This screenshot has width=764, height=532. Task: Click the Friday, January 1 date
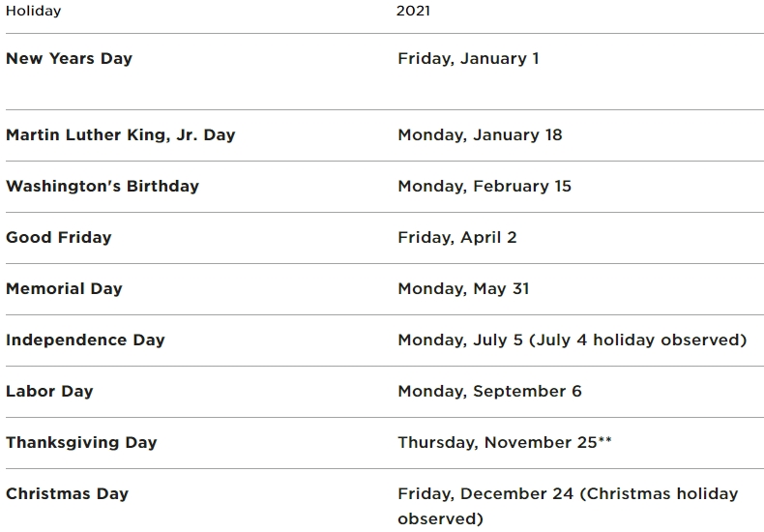pos(468,58)
